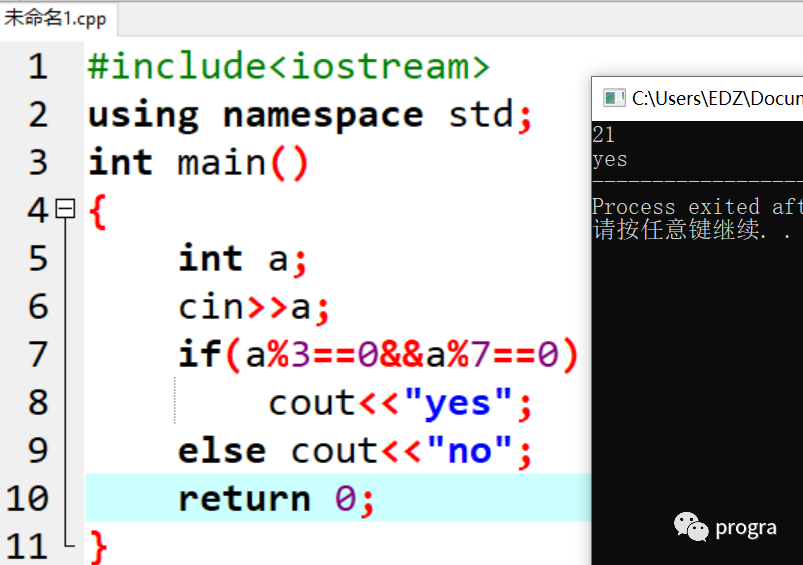Place cursor on #include<iostream> line

289,67
